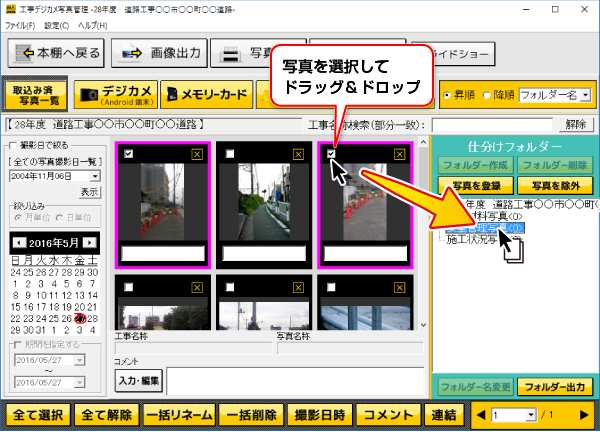Click 全て選択 button
The image size is (600, 432).
(x=38, y=415)
